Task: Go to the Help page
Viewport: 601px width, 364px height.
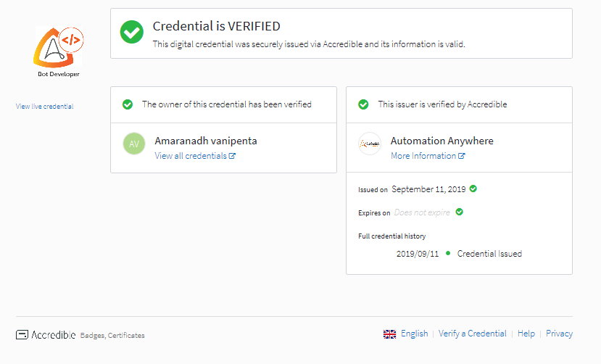Action: (526, 334)
